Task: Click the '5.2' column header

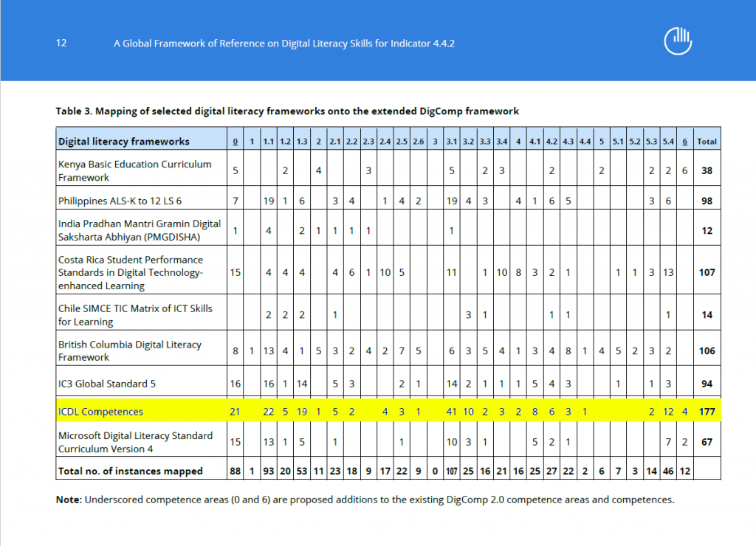Action: (x=635, y=142)
